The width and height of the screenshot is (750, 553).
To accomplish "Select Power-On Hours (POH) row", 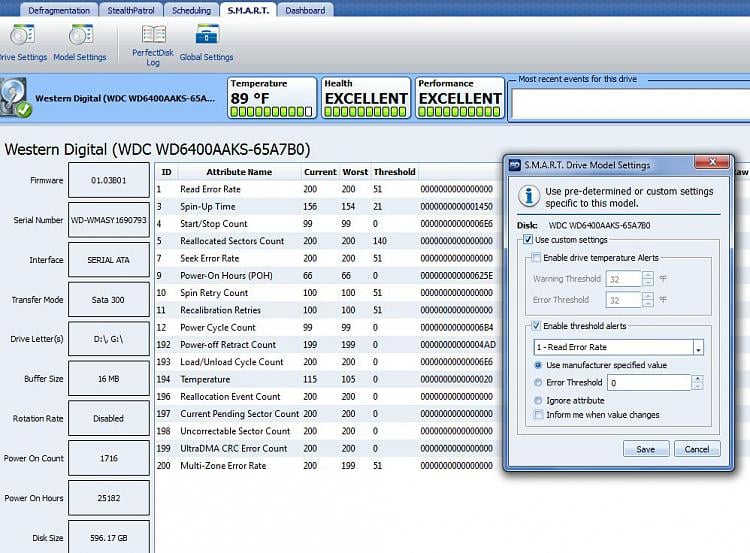I will [328, 276].
